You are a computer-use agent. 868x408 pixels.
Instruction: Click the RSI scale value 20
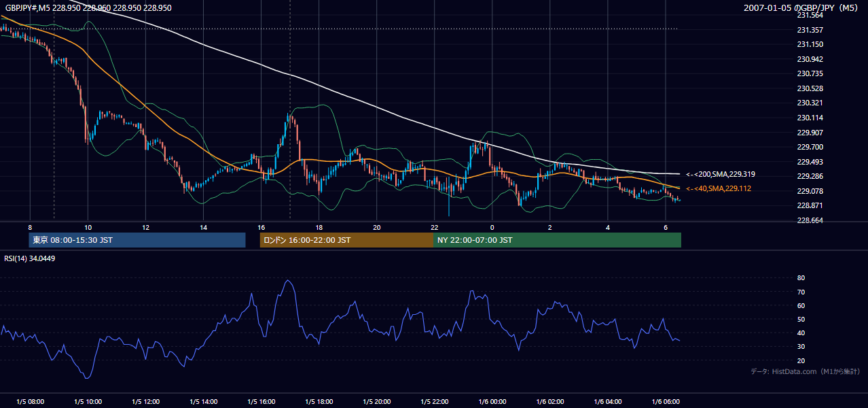(x=801, y=360)
